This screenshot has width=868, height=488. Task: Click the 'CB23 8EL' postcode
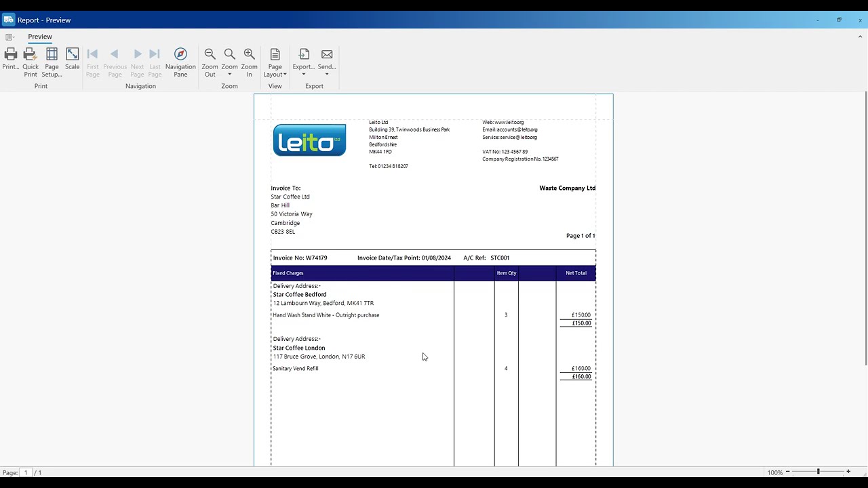click(x=283, y=232)
